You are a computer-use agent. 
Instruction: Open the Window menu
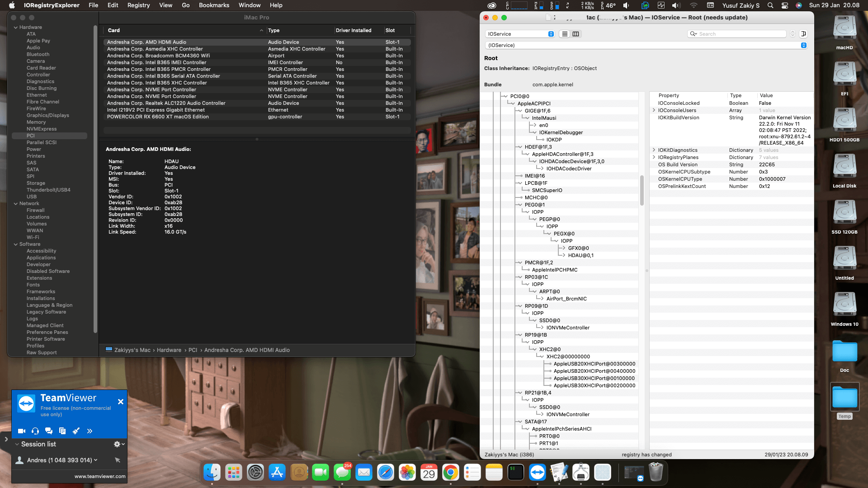pyautogui.click(x=250, y=5)
